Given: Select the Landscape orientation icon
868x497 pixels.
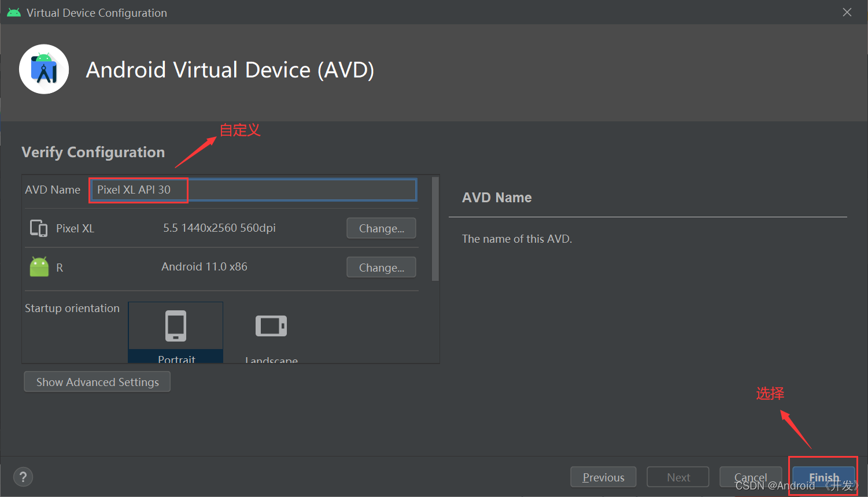Looking at the screenshot, I should pyautogui.click(x=271, y=325).
